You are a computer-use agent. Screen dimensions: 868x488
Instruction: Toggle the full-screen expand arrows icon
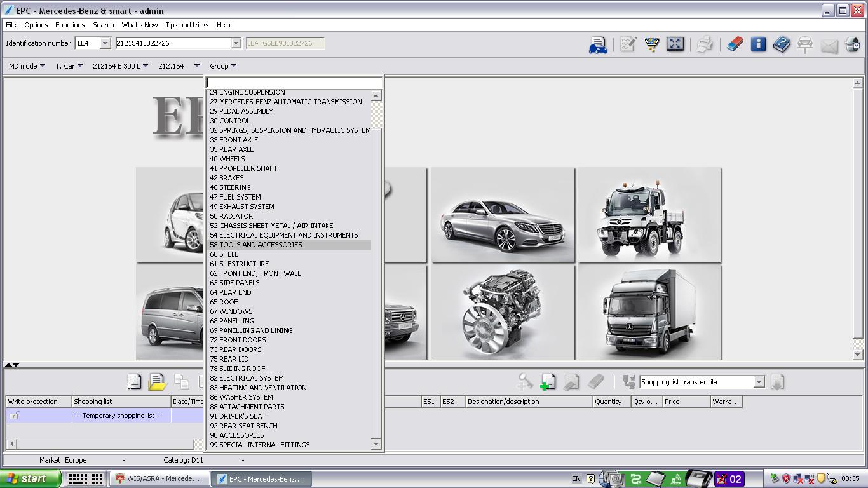[x=675, y=44]
